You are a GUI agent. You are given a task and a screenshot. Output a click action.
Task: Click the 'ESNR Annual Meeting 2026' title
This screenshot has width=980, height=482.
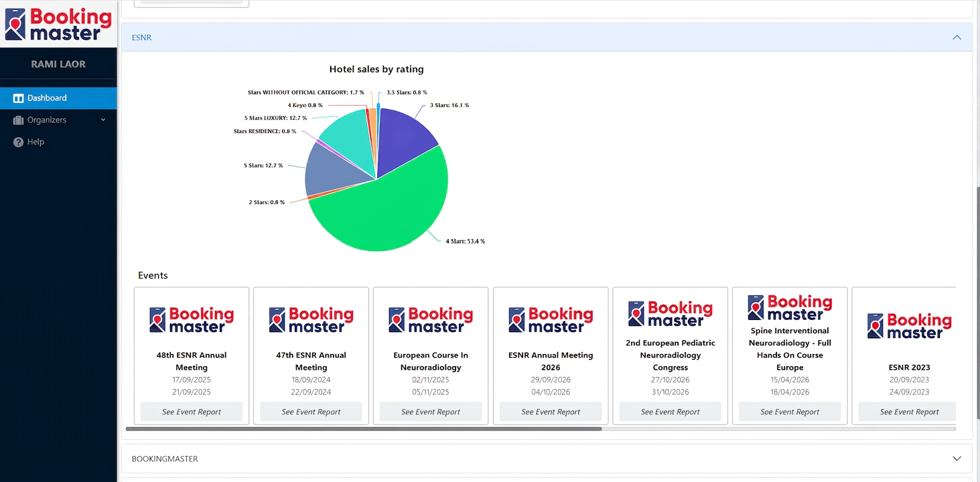tap(551, 361)
